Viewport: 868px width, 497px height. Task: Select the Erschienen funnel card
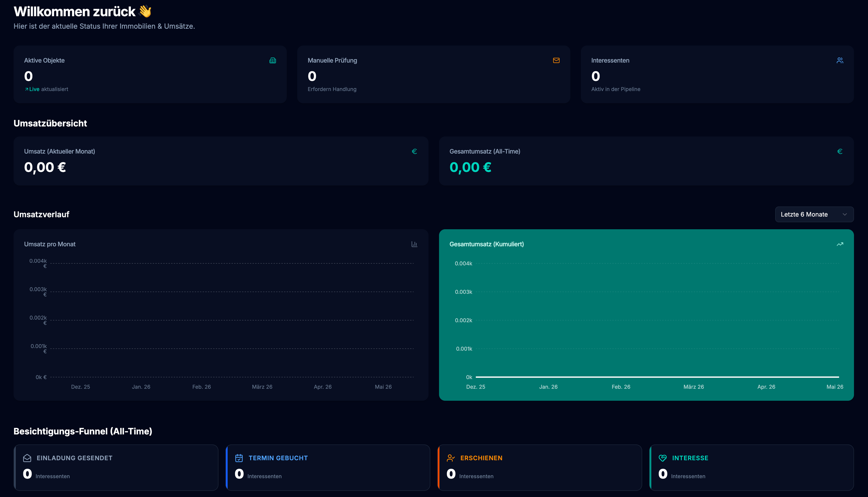pos(540,467)
